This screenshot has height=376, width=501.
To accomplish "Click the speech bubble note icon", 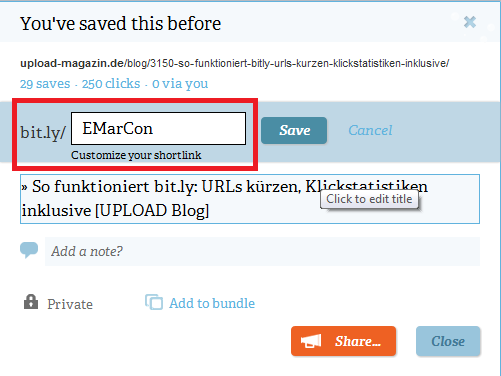I will [x=29, y=250].
